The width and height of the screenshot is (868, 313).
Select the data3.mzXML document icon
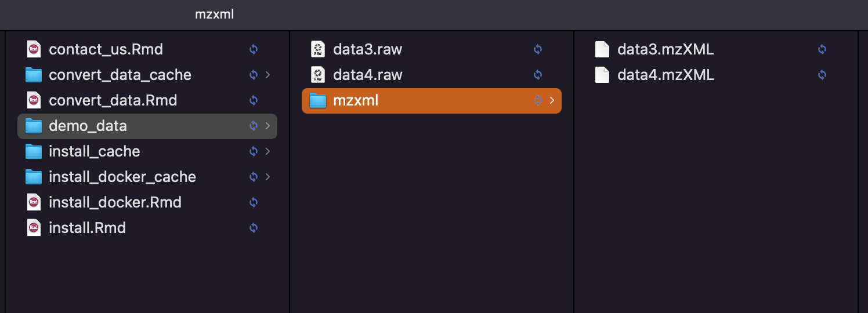(602, 49)
